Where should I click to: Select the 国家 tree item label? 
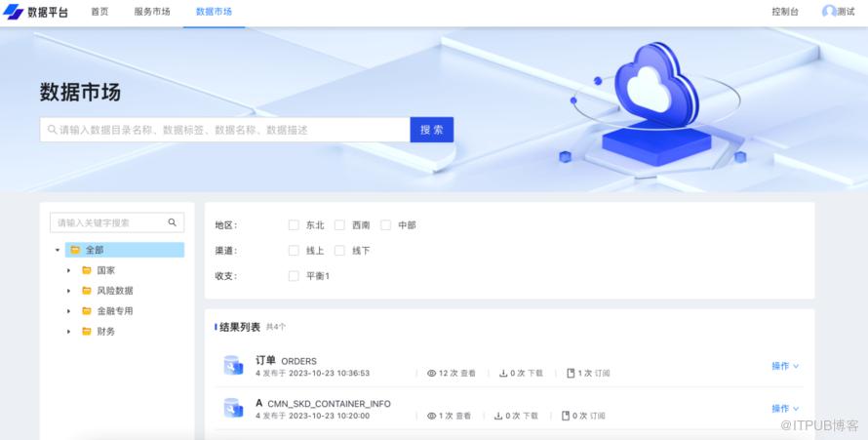point(106,270)
